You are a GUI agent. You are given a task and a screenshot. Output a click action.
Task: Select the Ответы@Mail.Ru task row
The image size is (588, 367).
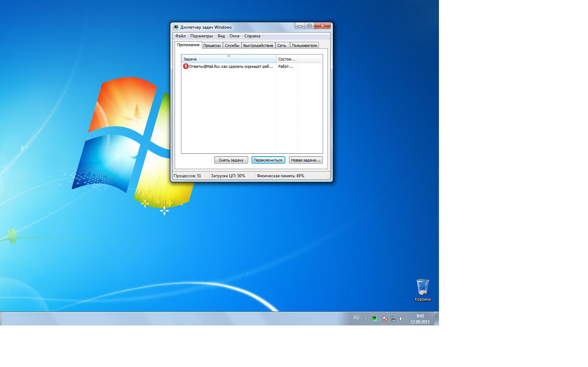click(x=252, y=66)
